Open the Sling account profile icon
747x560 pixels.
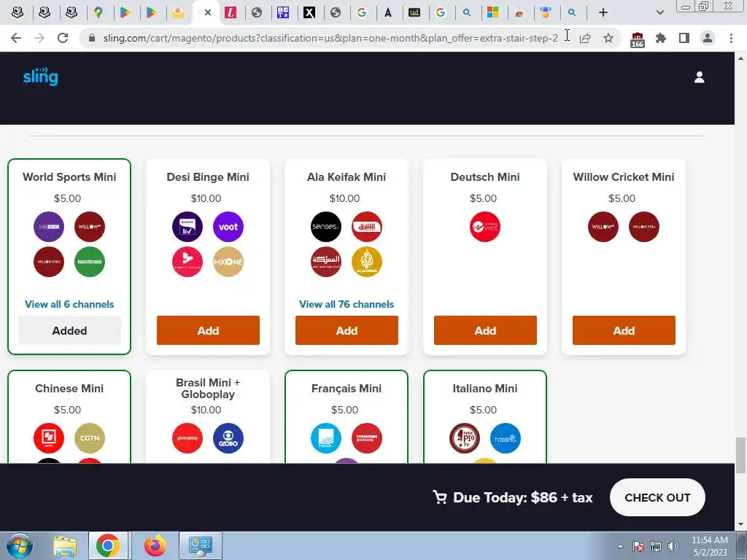tap(699, 77)
